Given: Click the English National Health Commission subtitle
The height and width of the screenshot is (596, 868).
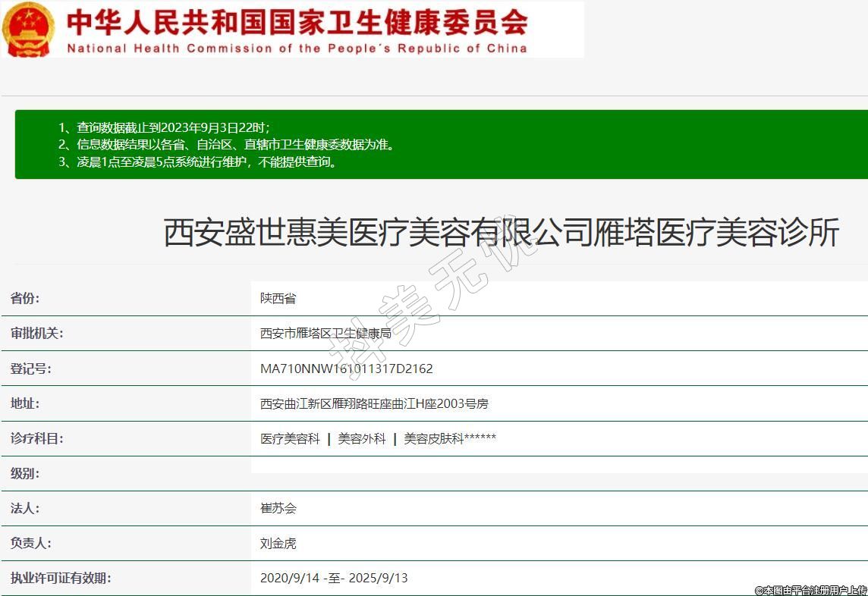Looking at the screenshot, I should coord(297,48).
